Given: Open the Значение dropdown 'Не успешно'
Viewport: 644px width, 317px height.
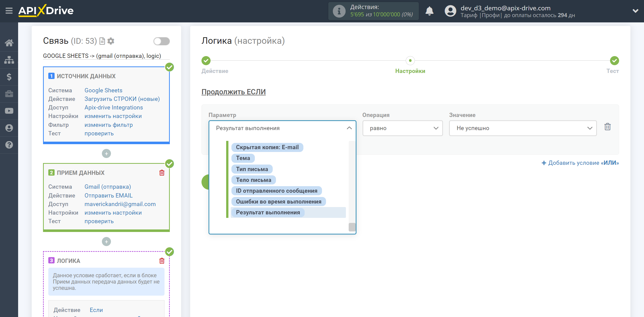Looking at the screenshot, I should (523, 128).
